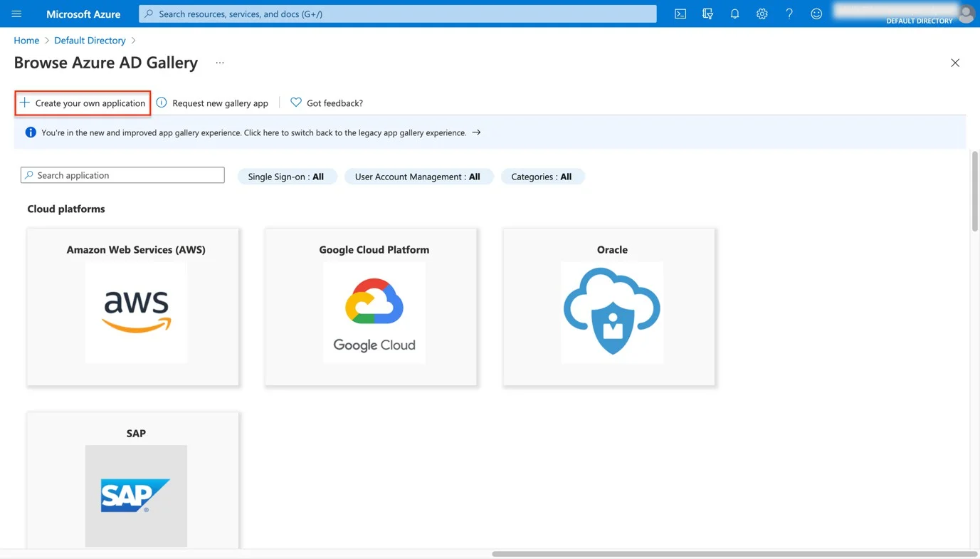The width and height of the screenshot is (980, 559).
Task: Open Directories and subscriptions filter icon
Action: [707, 14]
